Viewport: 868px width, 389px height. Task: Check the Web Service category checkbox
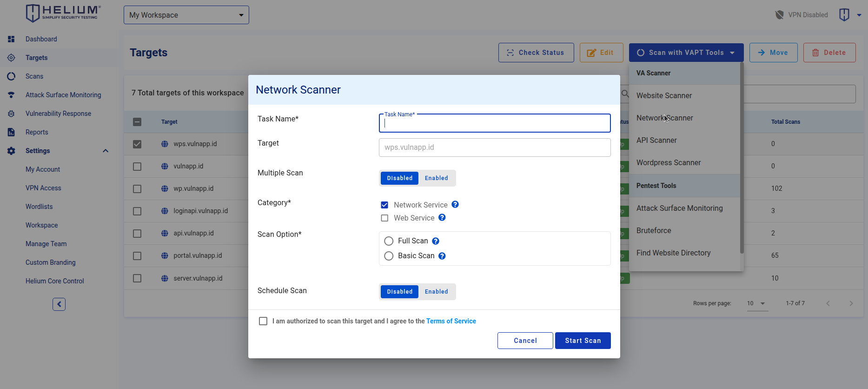(x=384, y=218)
